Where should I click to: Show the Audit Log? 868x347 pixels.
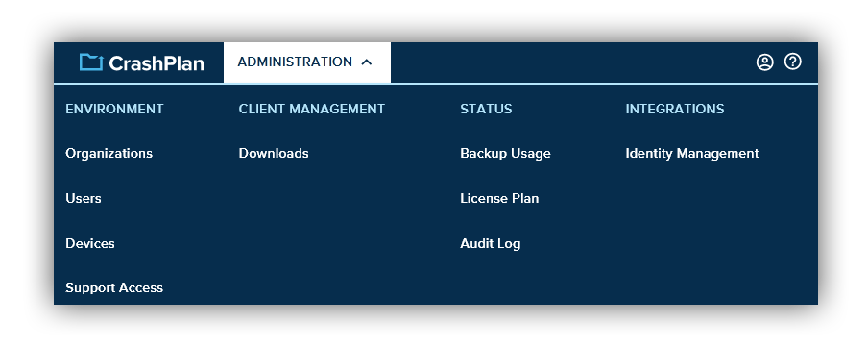(490, 243)
